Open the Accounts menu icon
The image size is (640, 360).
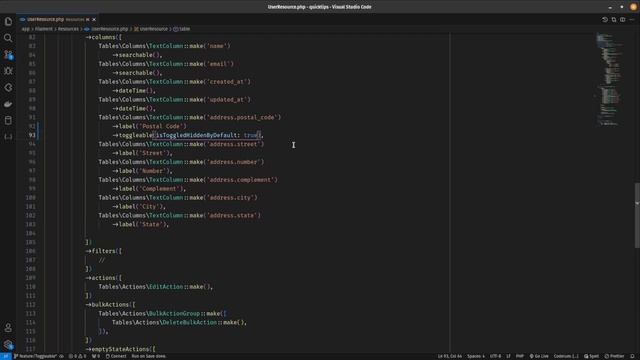[x=8, y=327]
